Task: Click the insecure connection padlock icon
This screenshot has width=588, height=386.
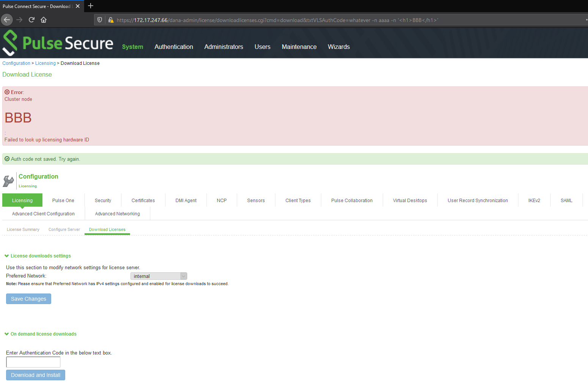Action: coord(111,20)
